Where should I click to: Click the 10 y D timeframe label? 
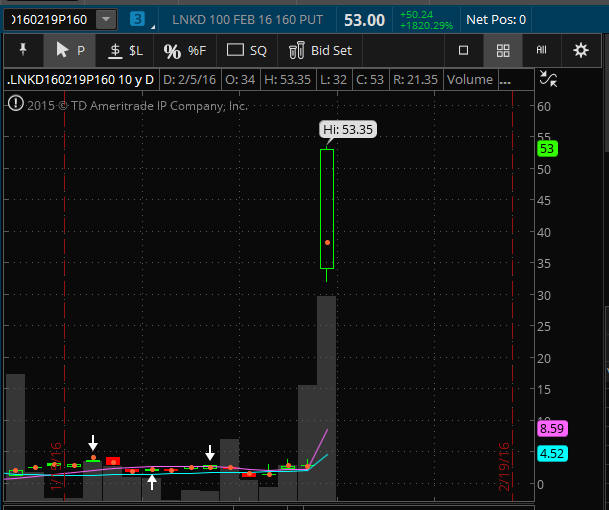(x=129, y=79)
